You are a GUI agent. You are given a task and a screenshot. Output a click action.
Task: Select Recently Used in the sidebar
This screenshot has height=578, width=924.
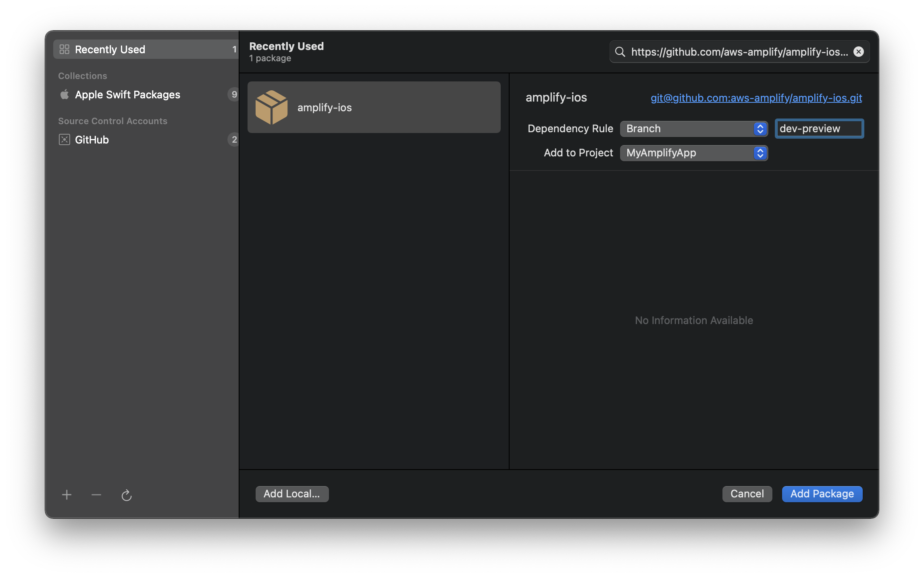coord(146,49)
